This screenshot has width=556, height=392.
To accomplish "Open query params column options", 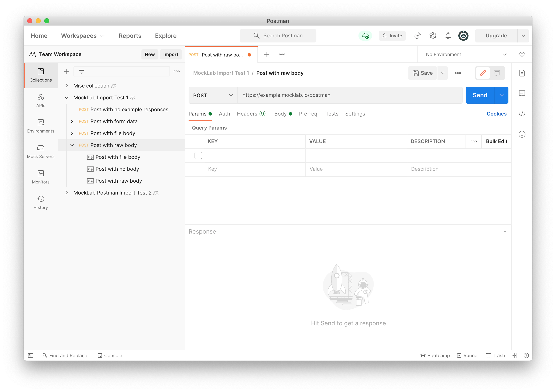I will (473, 141).
